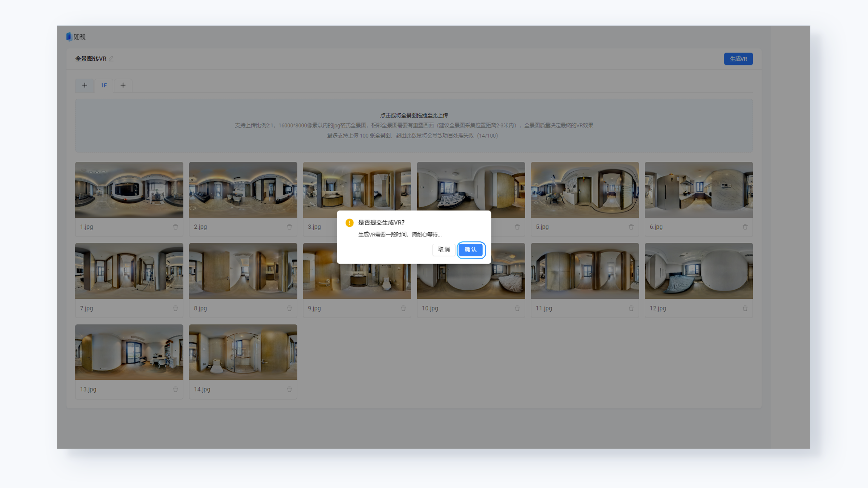Delete 13.jpg using its trash icon
868x488 pixels.
coord(175,390)
